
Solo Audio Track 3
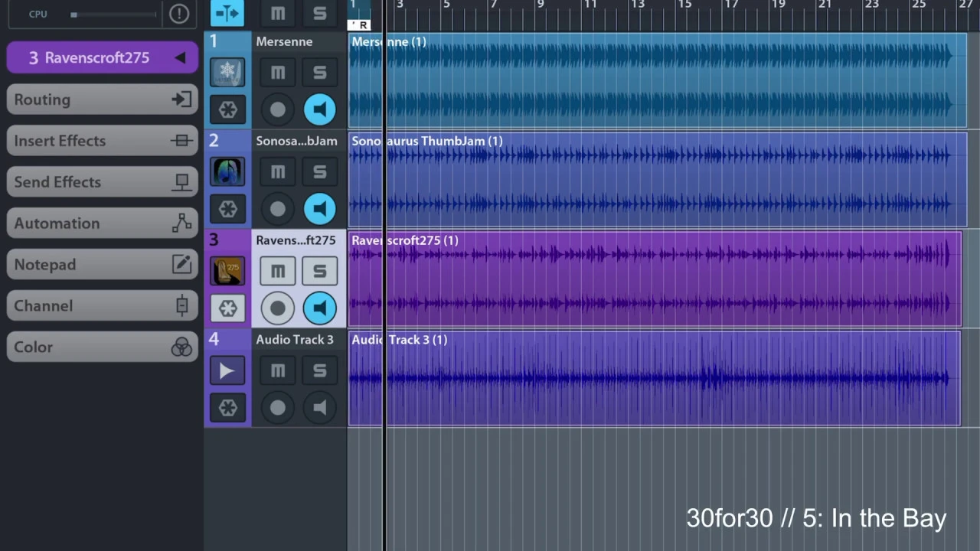coord(319,370)
